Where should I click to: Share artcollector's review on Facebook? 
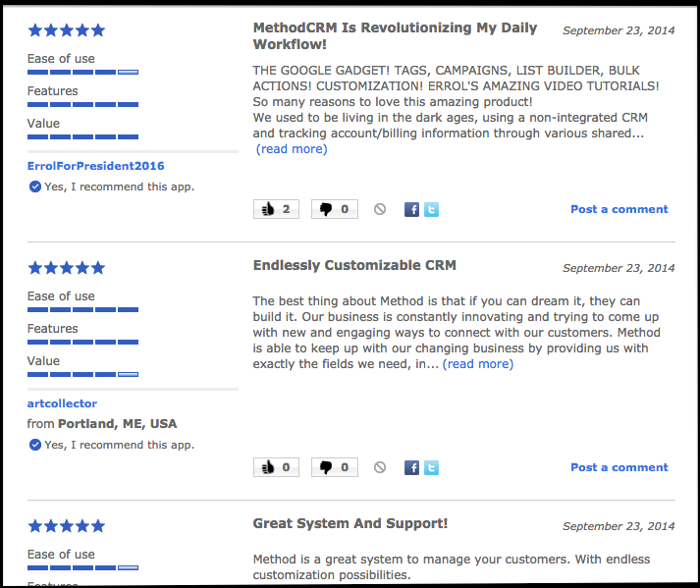[x=411, y=467]
